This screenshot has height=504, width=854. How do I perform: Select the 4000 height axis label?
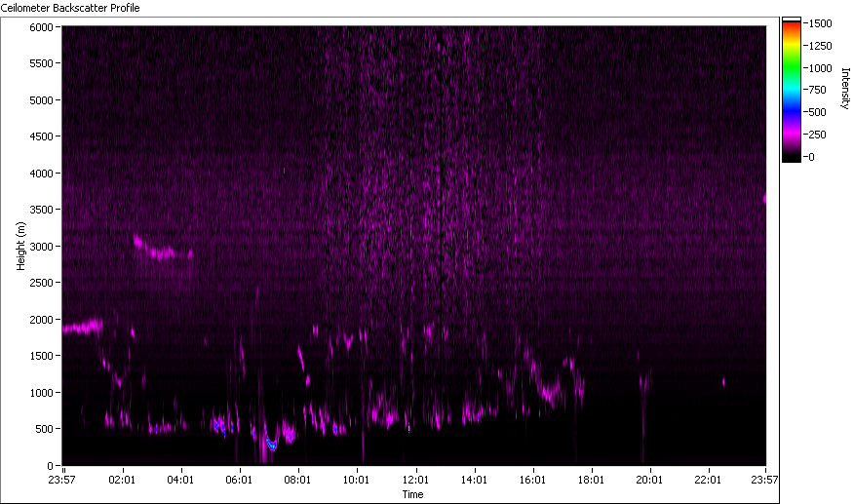pyautogui.click(x=41, y=174)
